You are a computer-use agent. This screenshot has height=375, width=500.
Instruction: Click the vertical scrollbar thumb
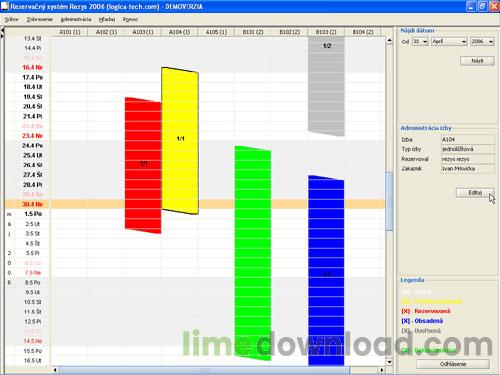(389, 201)
